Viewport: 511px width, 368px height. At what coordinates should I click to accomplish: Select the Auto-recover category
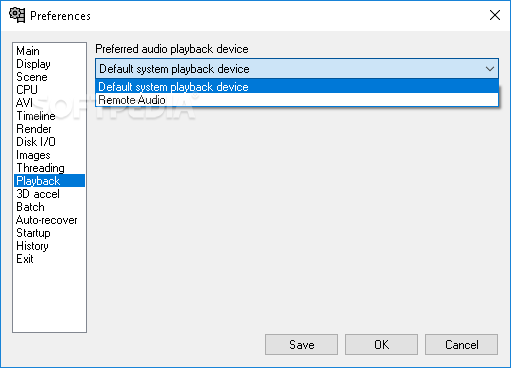point(47,220)
